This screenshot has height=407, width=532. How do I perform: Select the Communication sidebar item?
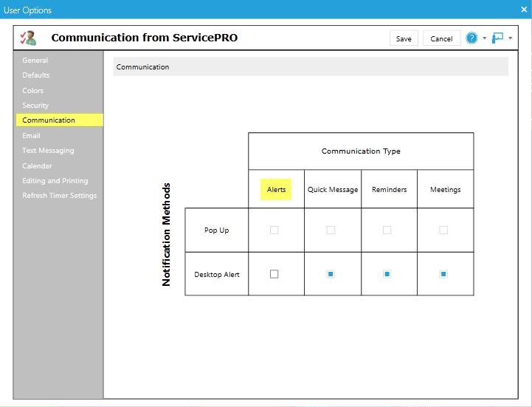coord(59,120)
